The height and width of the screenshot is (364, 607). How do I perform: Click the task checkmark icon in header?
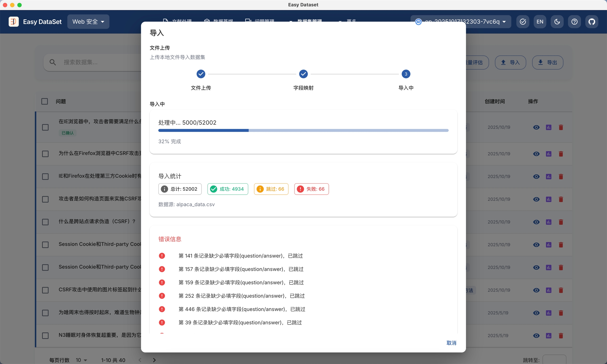[x=523, y=22]
